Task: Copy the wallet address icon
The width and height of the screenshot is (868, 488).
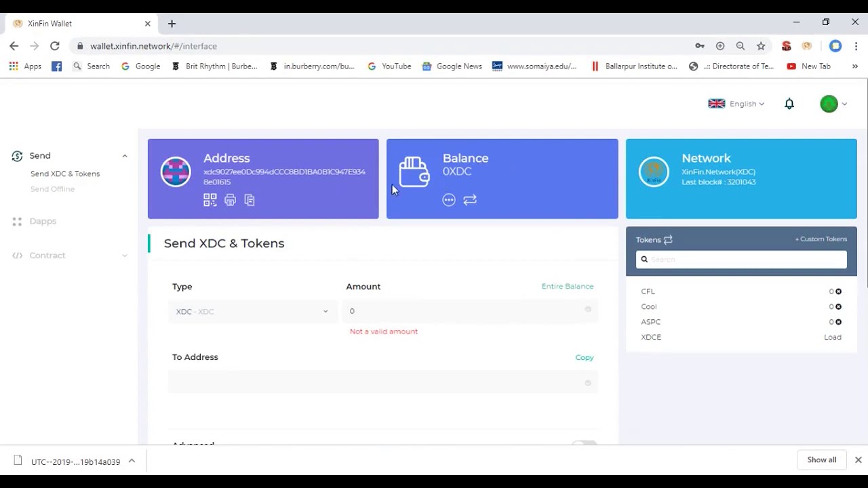Action: (x=250, y=200)
